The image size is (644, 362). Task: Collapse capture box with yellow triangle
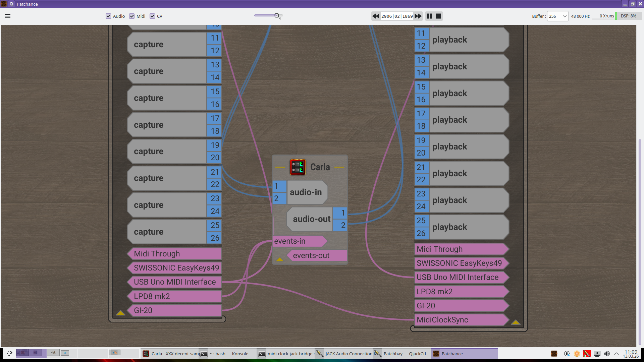120,313
